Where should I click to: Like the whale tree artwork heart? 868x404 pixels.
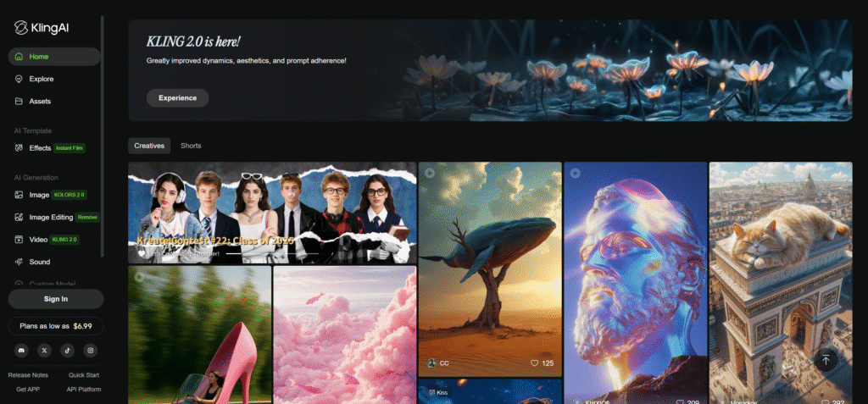click(534, 363)
